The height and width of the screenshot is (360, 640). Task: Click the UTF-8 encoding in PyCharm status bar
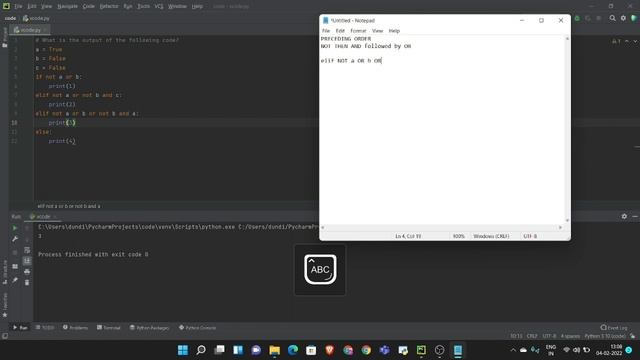point(549,336)
